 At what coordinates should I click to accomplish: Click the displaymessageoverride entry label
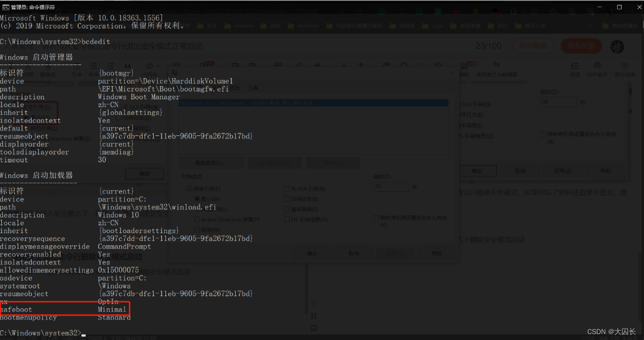pos(45,247)
